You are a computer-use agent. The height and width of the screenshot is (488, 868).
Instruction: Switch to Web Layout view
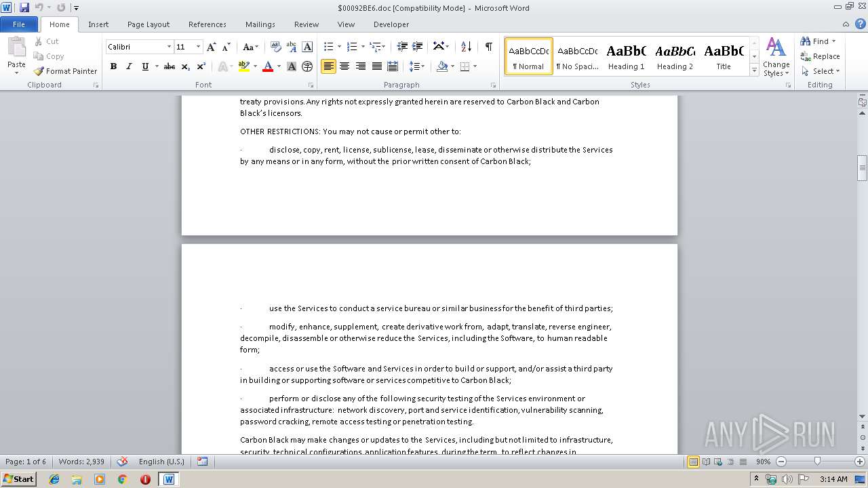pos(718,462)
